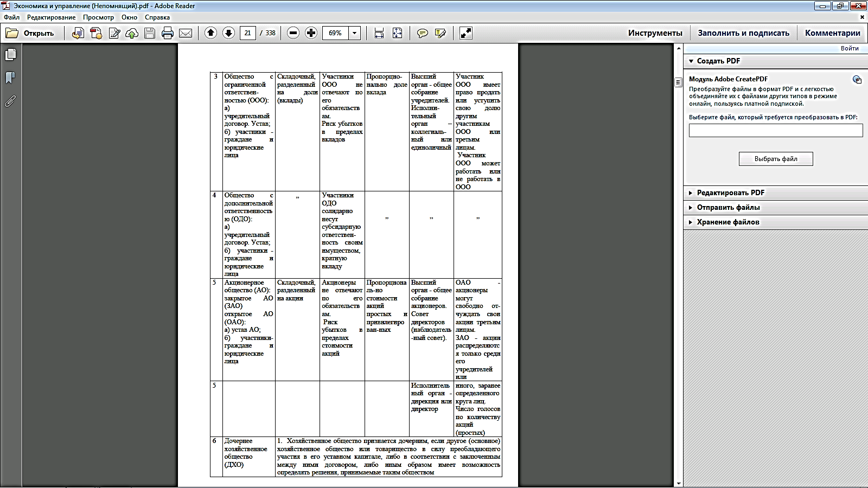Viewport: 868px width, 488px height.
Task: Open the Редактирование menu
Action: point(52,17)
